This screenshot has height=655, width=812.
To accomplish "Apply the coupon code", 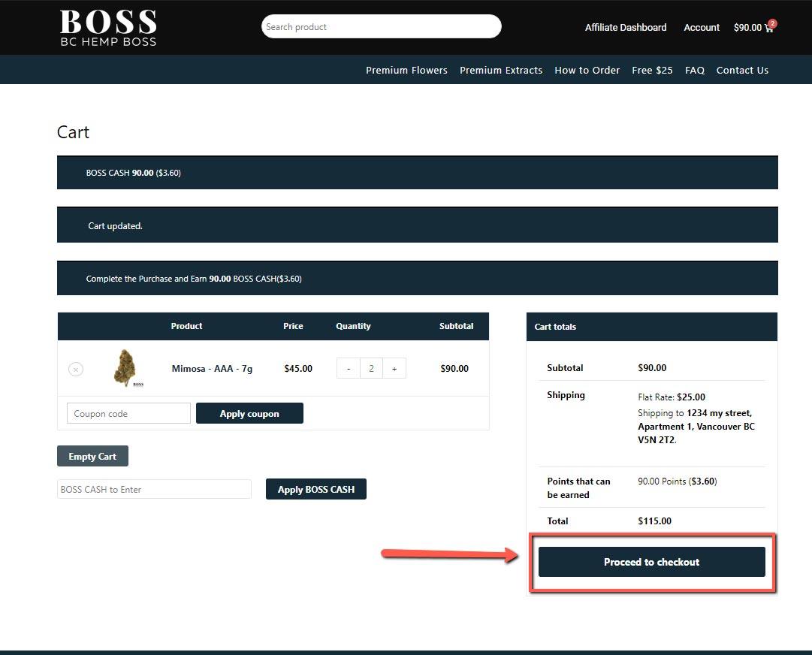I will [249, 413].
